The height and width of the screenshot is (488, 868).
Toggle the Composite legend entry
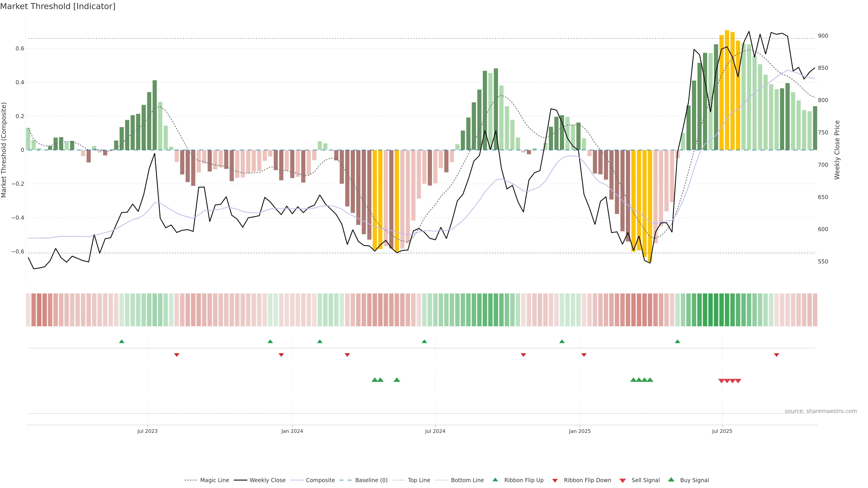(320, 480)
